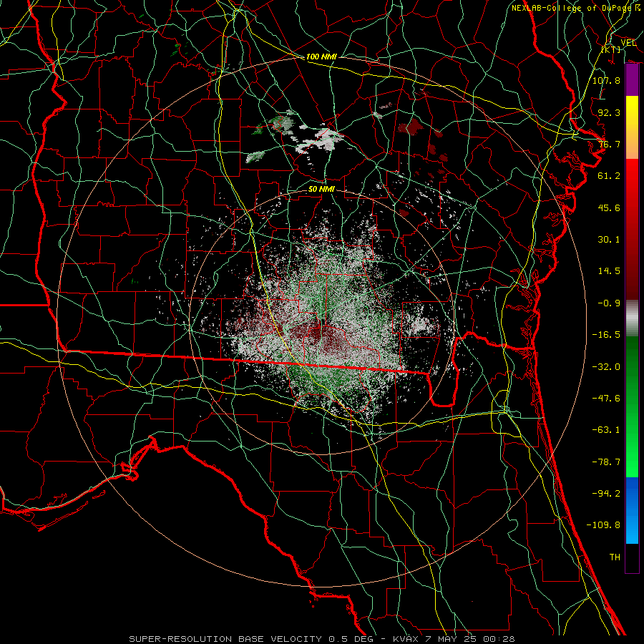Select the 14.5 velocity scale value
The height and width of the screenshot is (644, 644).
tap(609, 271)
